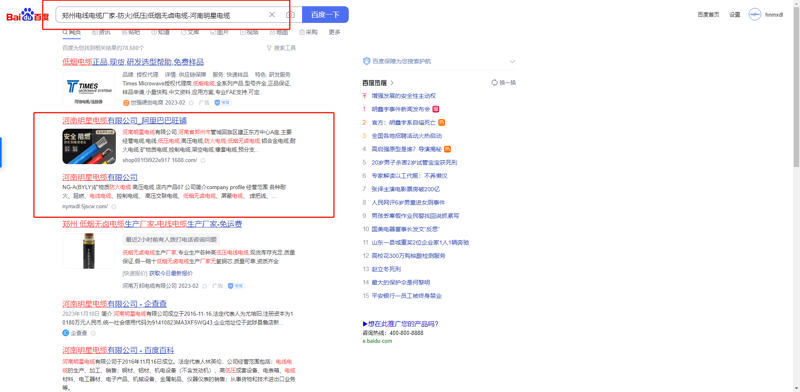The height and width of the screenshot is (392, 800).
Task: Open hot topic 高校花300万购核酸检测服务
Action: [409, 256]
